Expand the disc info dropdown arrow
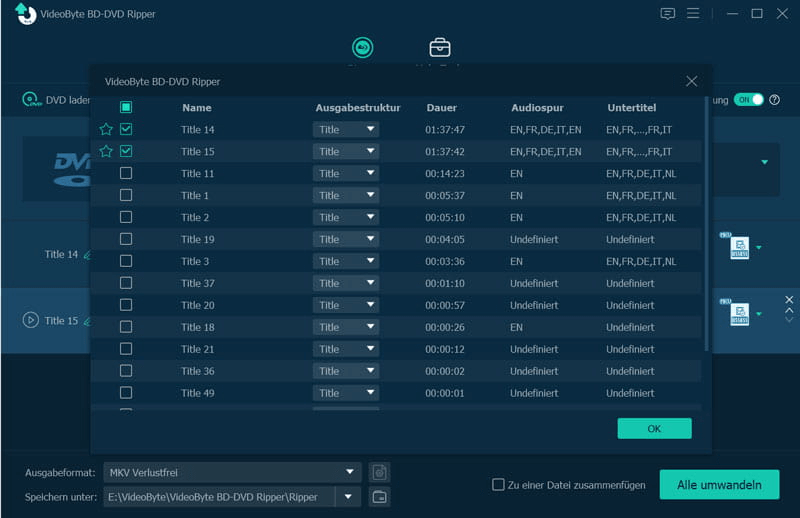 pos(764,162)
